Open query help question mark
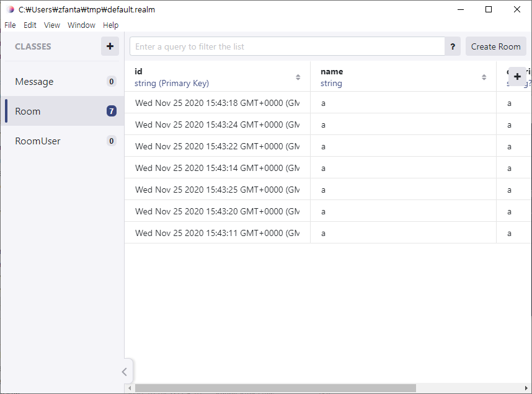The image size is (532, 394). click(x=453, y=46)
